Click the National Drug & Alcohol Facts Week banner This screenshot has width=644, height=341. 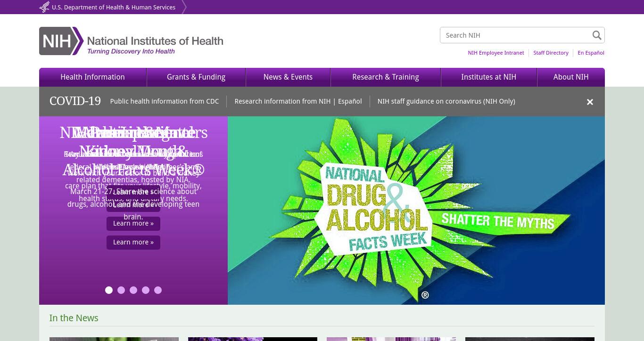[x=416, y=211]
